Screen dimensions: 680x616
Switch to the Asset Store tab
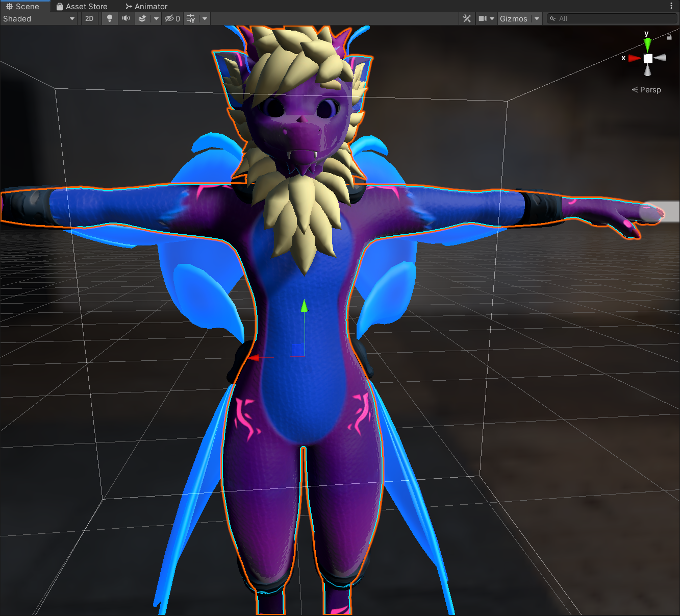pyautogui.click(x=82, y=6)
